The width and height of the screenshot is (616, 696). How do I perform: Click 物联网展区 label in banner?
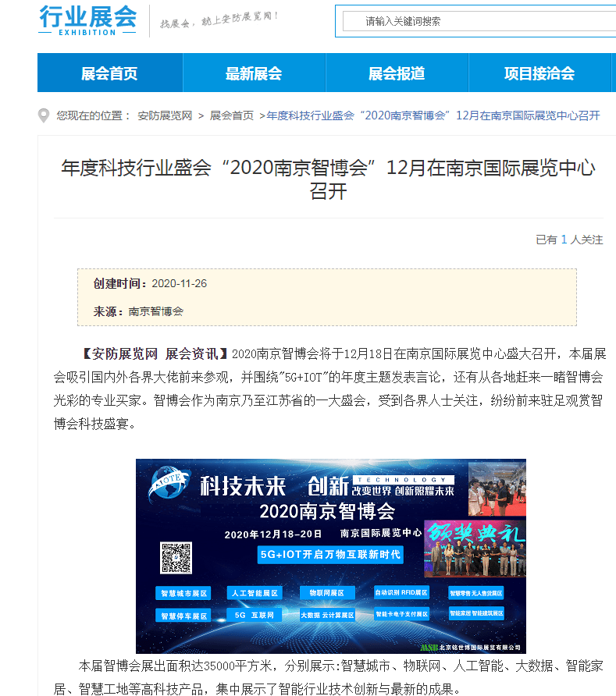(327, 593)
